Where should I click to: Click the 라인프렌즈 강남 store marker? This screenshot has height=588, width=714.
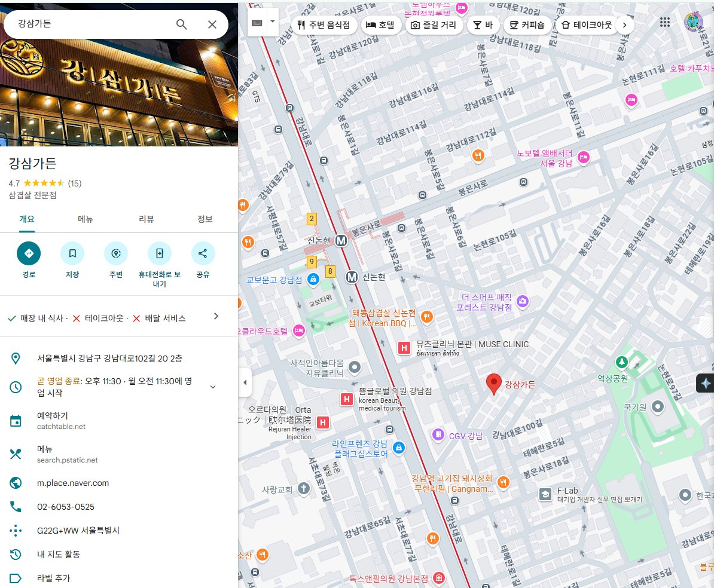(399, 448)
